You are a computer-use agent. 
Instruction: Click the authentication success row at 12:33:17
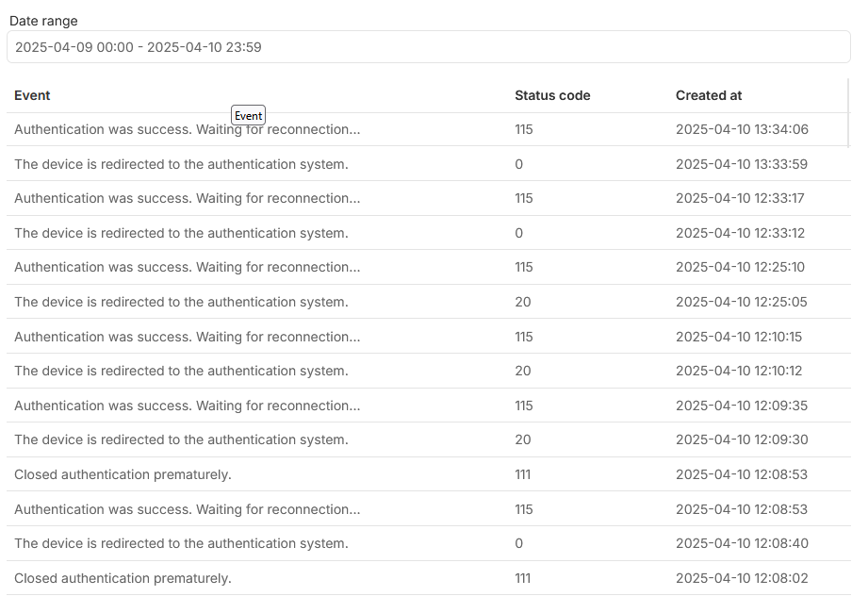[429, 198]
